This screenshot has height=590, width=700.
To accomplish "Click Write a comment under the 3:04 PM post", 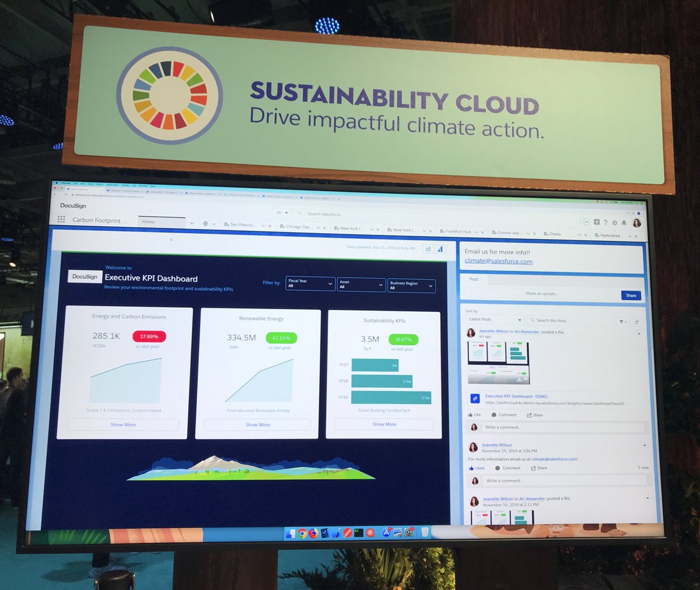I will (565, 481).
